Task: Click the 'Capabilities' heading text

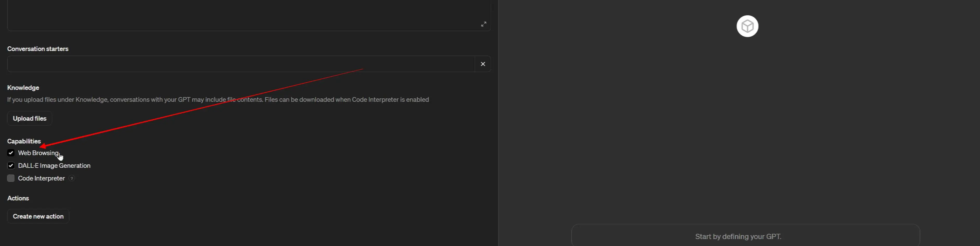Action: click(x=24, y=141)
